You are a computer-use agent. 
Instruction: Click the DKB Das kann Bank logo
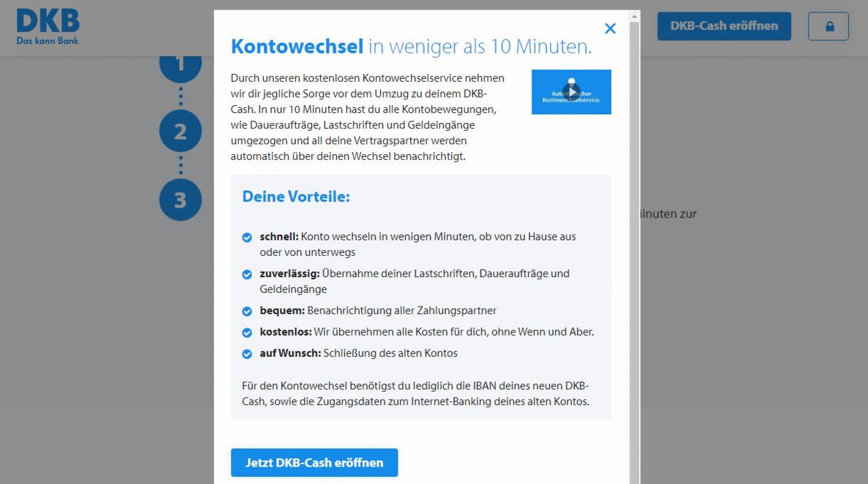point(48,26)
